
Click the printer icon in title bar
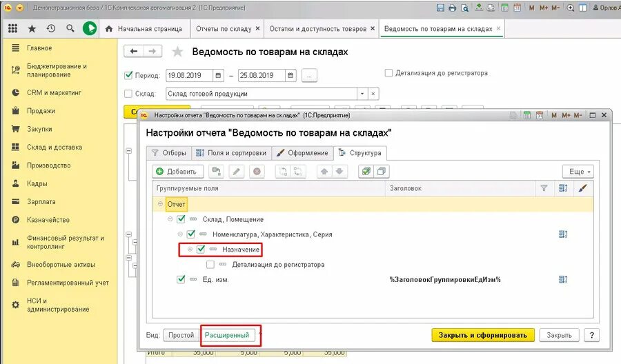point(452,8)
